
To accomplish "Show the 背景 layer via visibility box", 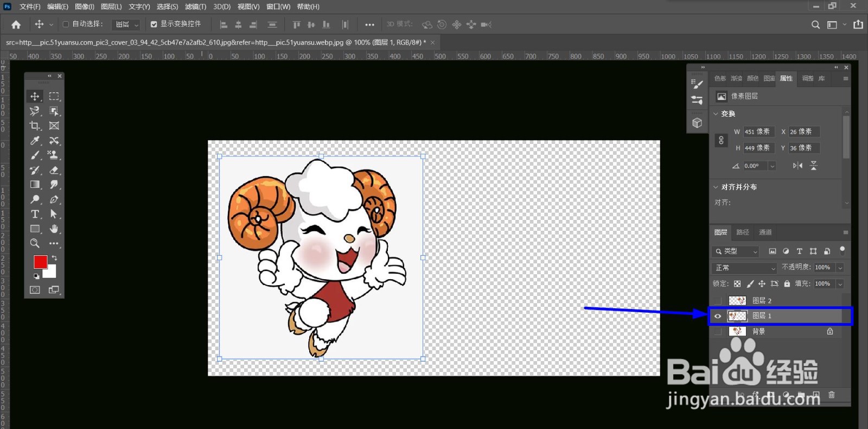I will [718, 331].
